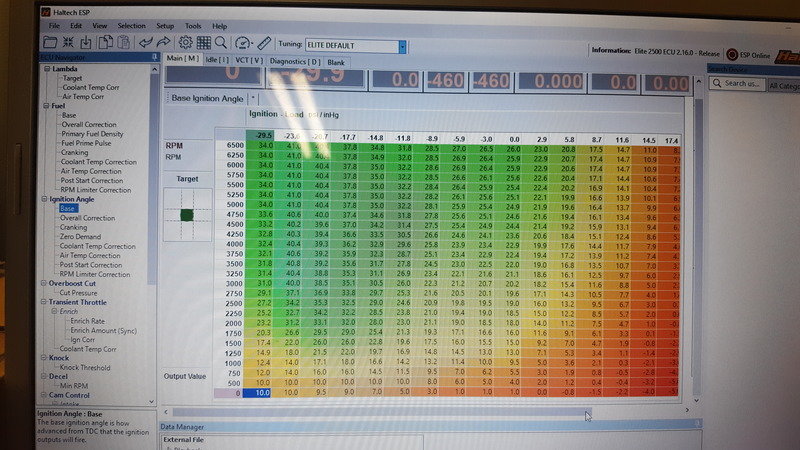Select Enrich Rate in tree
This screenshot has width=800, height=450.
point(87,321)
